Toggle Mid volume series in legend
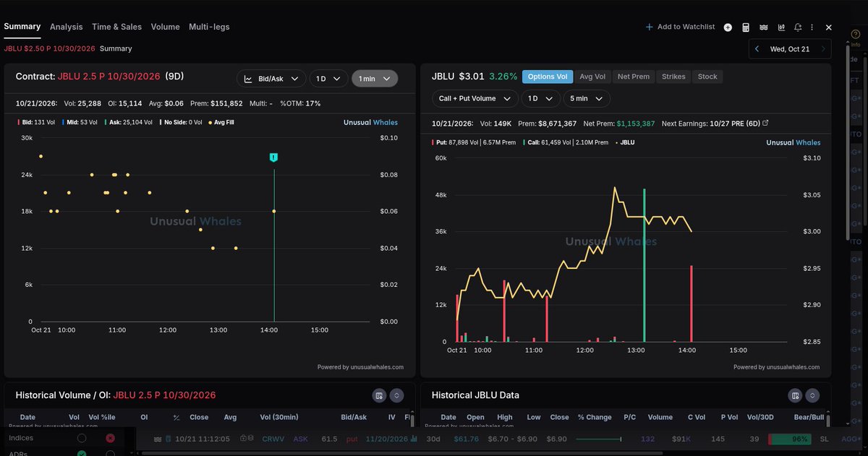The width and height of the screenshot is (868, 456). [x=78, y=122]
